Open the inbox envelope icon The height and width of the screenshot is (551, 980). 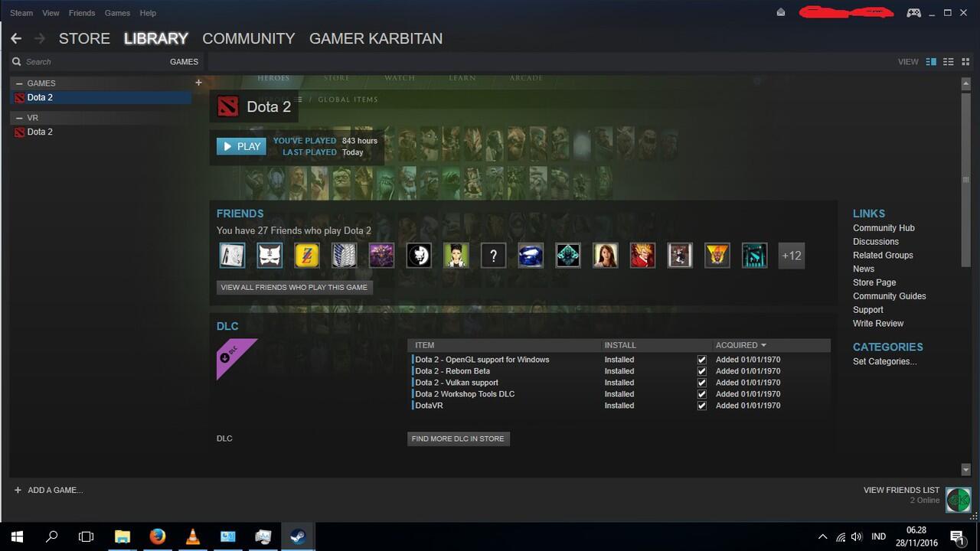(x=781, y=12)
